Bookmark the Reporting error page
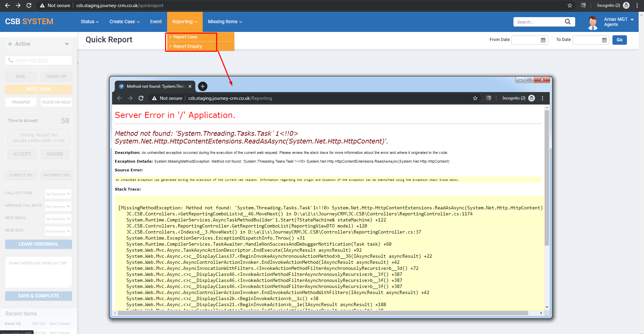 click(475, 98)
